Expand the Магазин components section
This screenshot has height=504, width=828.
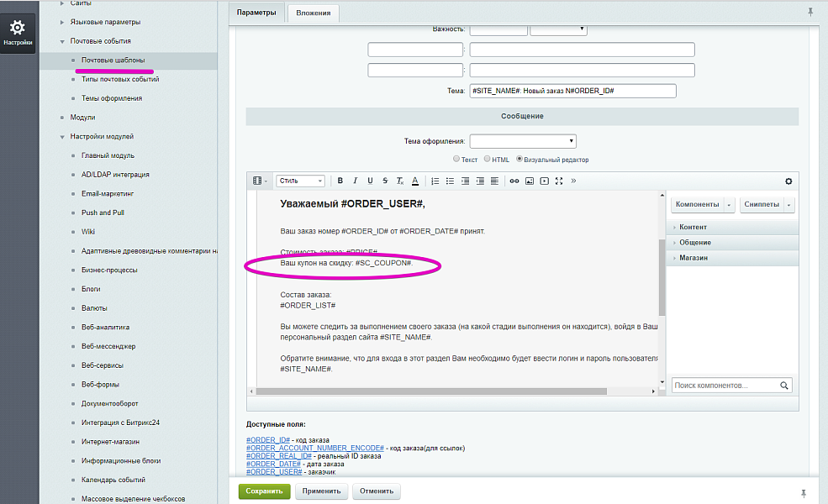[x=694, y=258]
